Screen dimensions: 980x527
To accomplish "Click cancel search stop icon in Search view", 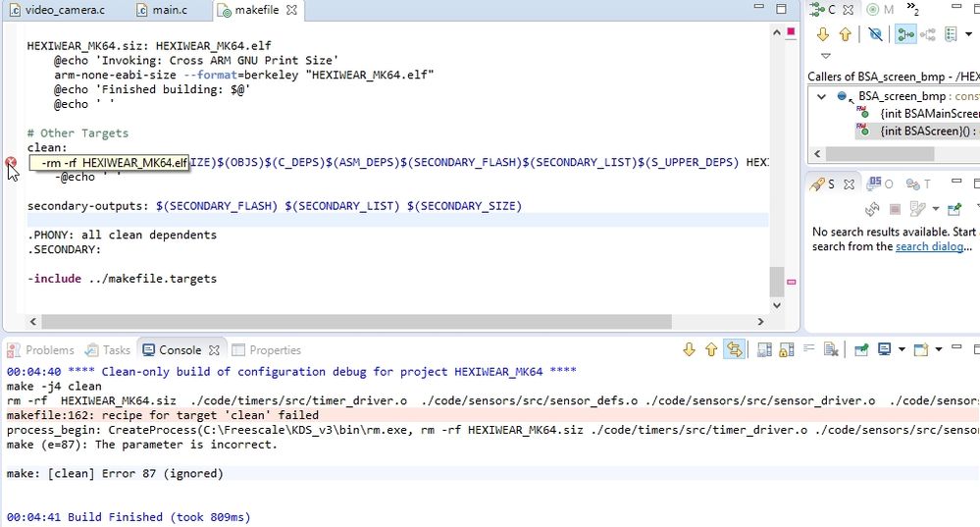I will [895, 209].
